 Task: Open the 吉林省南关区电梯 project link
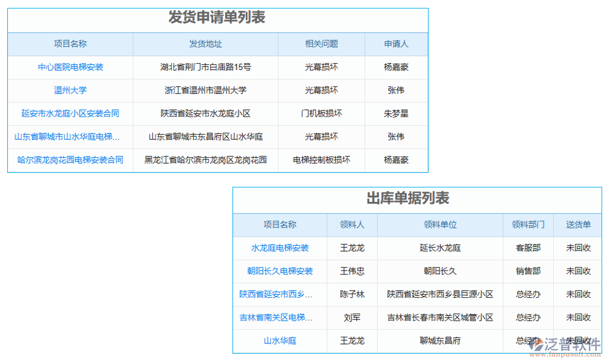[x=280, y=318]
